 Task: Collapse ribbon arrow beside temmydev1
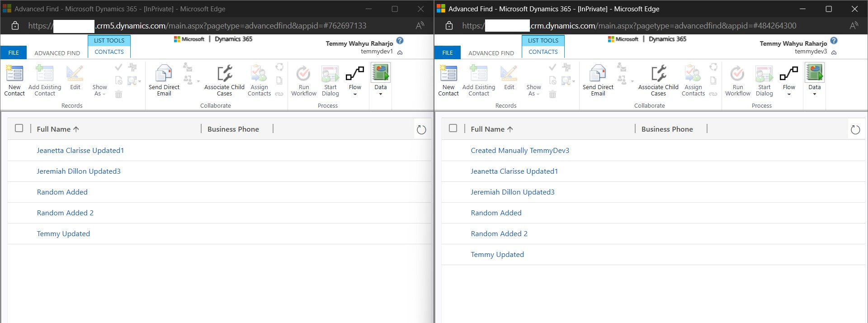tap(400, 52)
